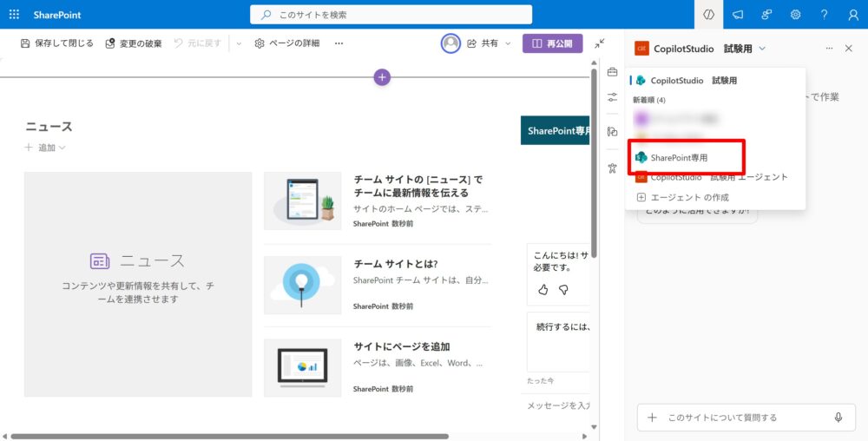Open the チーム サイトとは? news thumbnail

tap(302, 284)
